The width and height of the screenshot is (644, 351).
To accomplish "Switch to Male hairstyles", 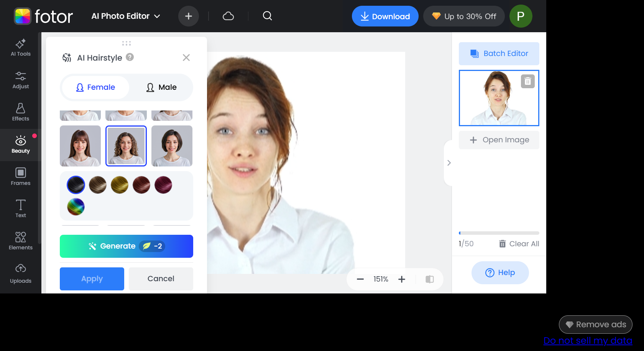I will tap(161, 87).
